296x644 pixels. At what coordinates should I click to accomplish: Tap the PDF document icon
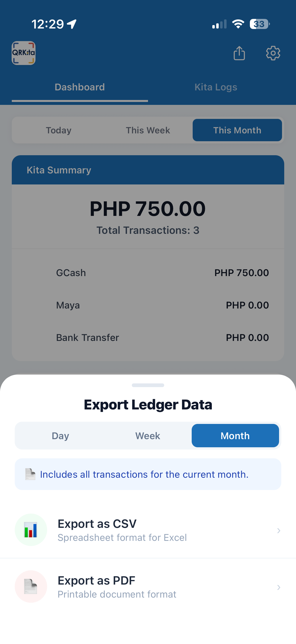[31, 587]
